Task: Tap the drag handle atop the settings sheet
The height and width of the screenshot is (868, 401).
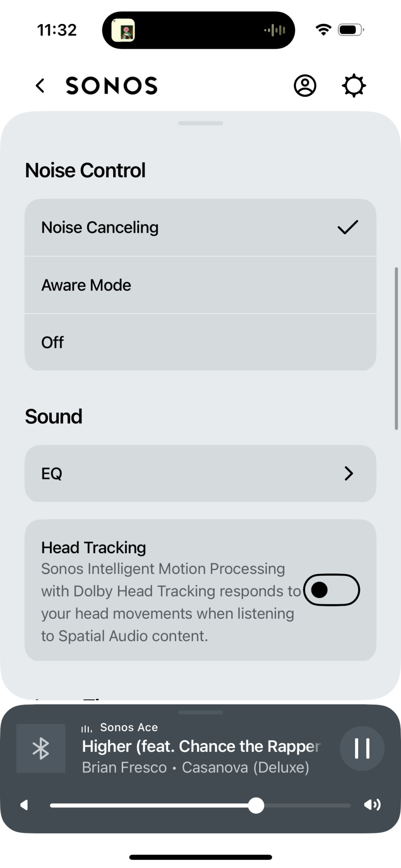Action: coord(200,123)
